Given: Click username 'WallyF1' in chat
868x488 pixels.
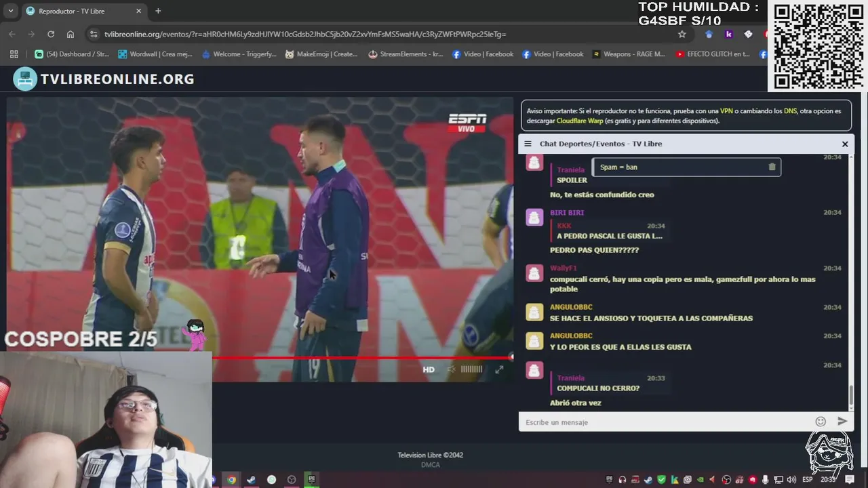Looking at the screenshot, I should [x=564, y=268].
